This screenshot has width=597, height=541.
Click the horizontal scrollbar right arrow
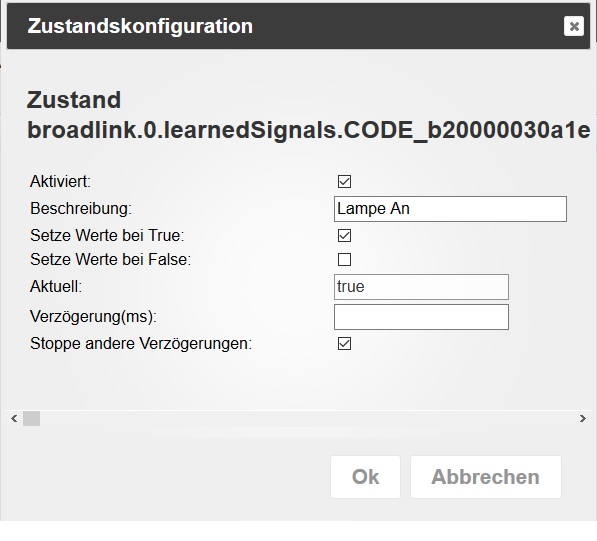[x=583, y=419]
